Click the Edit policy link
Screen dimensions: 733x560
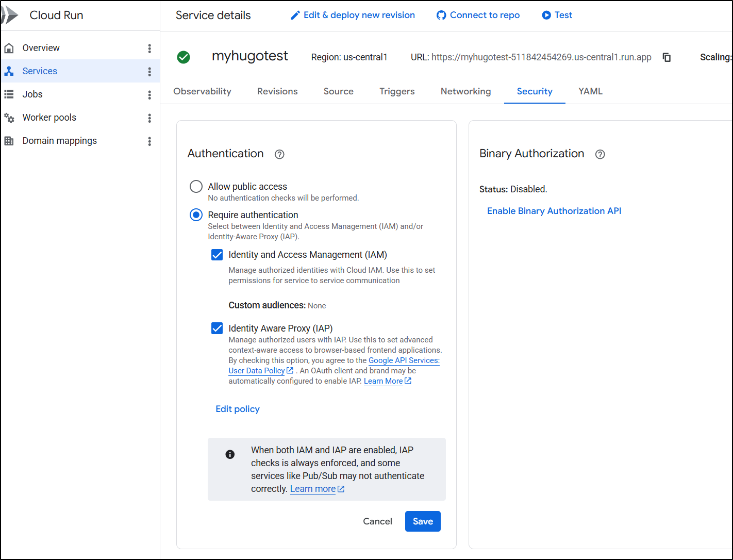(238, 409)
